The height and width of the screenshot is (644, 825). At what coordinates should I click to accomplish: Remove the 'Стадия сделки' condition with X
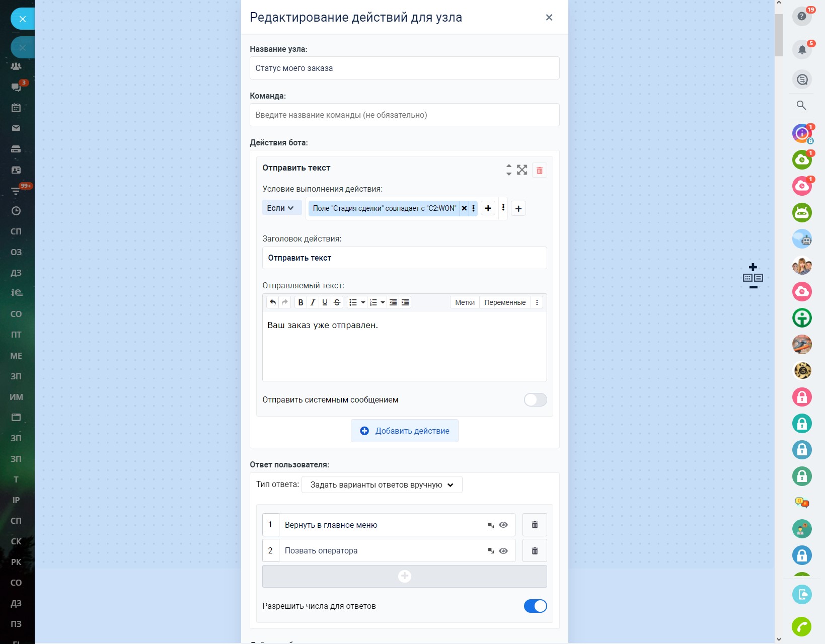click(464, 208)
